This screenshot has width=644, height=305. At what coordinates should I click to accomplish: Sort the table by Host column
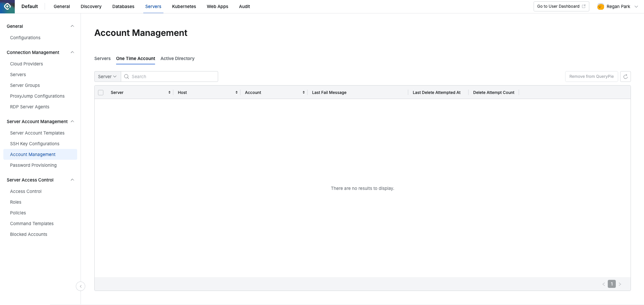[x=237, y=92]
